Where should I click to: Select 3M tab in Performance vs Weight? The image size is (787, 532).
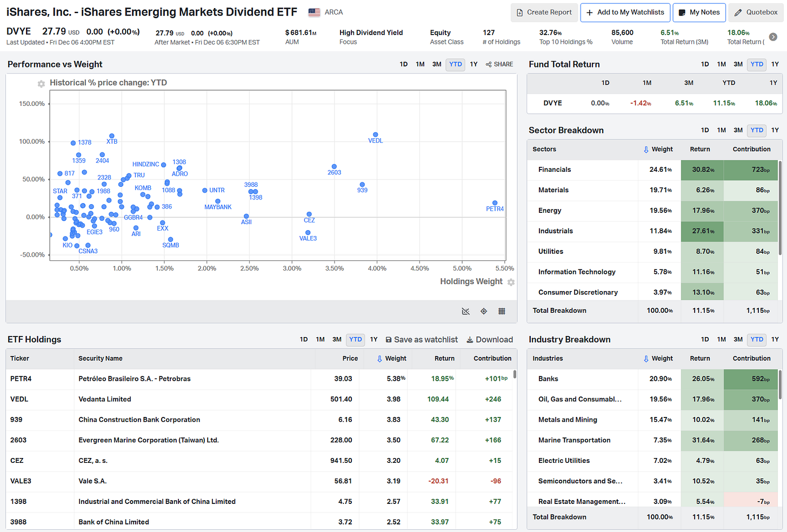[437, 64]
